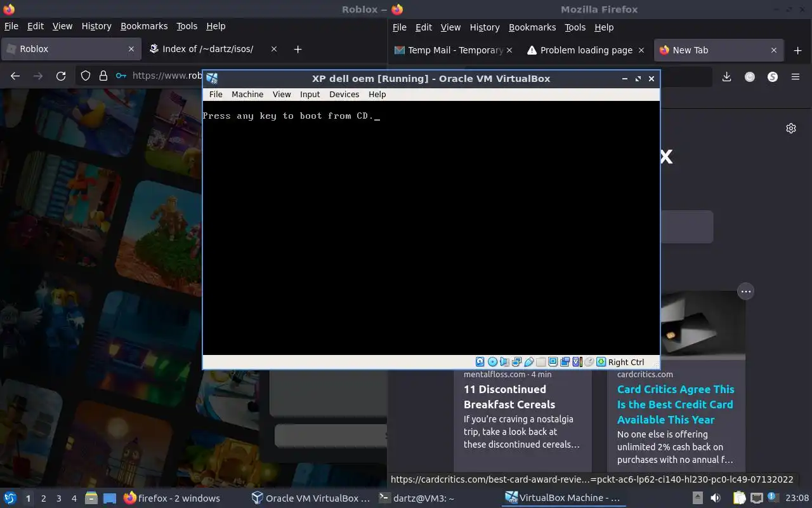Open VirtualBox View menu
Image resolution: width=812 pixels, height=508 pixels.
point(282,94)
